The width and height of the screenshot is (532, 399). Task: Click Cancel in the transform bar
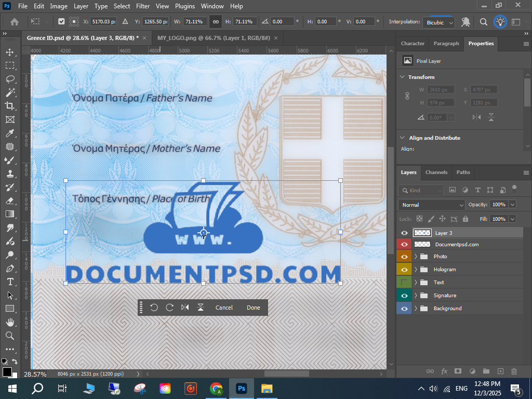(x=224, y=308)
